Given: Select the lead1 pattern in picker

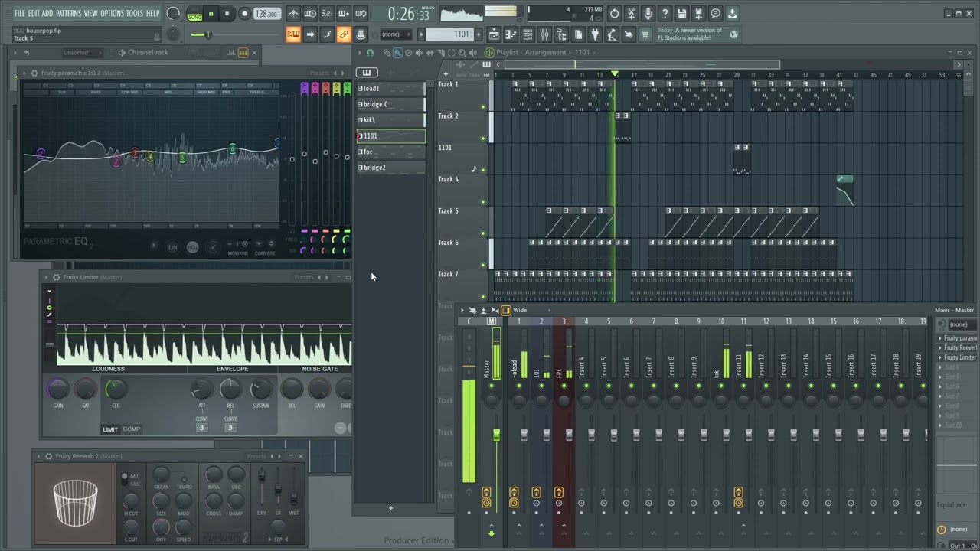Looking at the screenshot, I should (390, 89).
